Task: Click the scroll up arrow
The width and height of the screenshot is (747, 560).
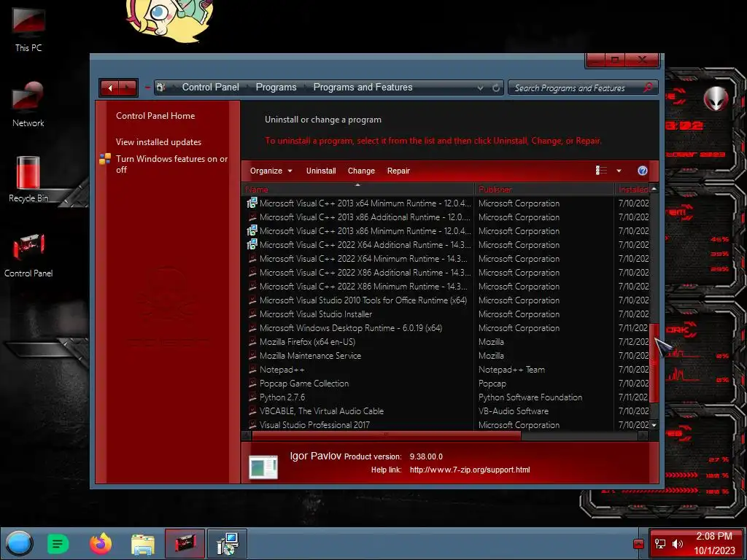Action: pyautogui.click(x=654, y=189)
